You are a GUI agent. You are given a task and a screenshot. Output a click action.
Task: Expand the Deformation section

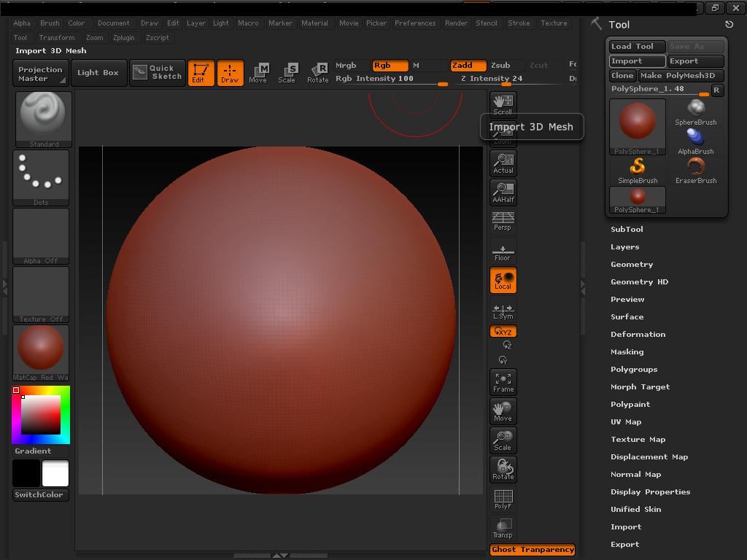638,334
